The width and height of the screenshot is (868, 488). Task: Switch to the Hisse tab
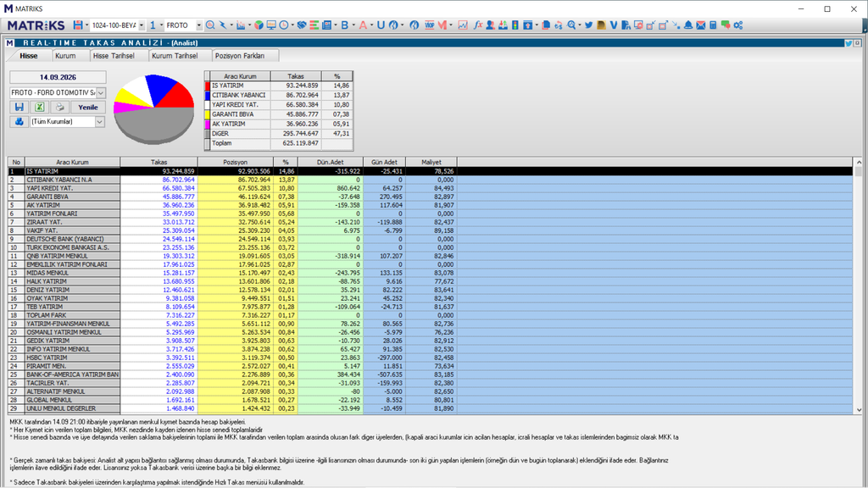[29, 56]
